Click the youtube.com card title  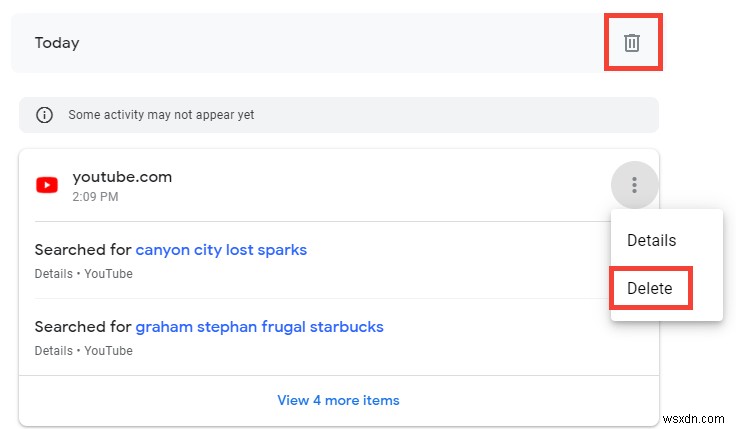click(x=122, y=177)
